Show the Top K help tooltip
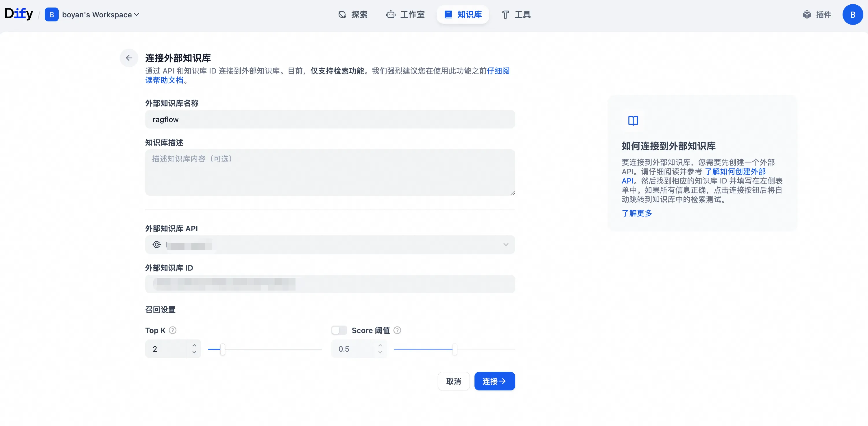This screenshot has width=868, height=426. coord(173,330)
